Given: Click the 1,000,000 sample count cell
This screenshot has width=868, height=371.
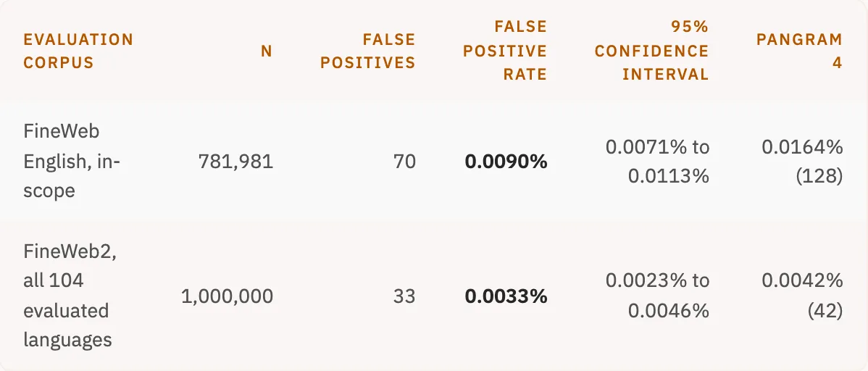Looking at the screenshot, I should pyautogui.click(x=227, y=296).
